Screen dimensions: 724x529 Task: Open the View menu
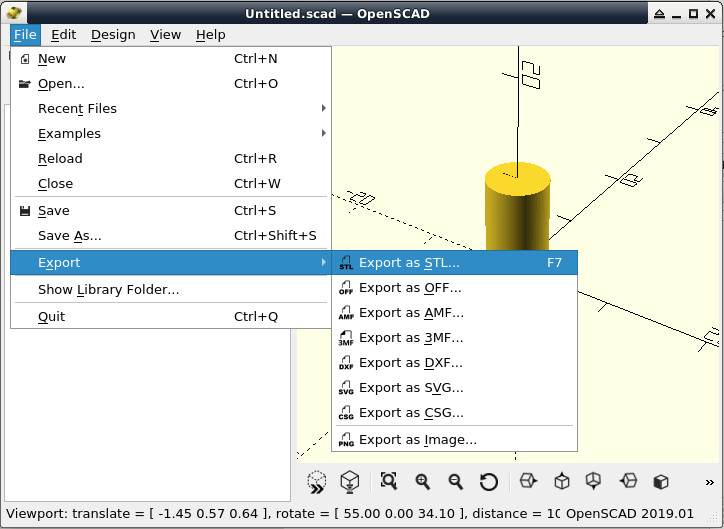click(x=165, y=35)
